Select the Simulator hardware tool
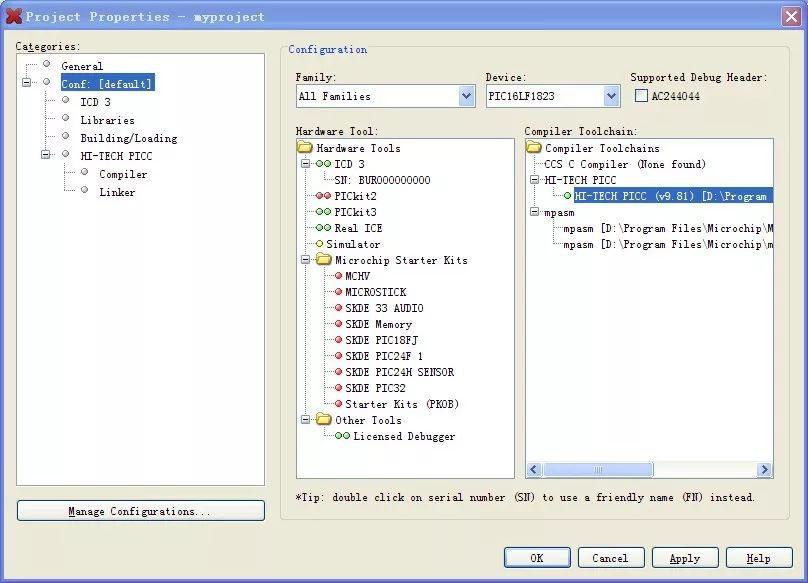The width and height of the screenshot is (808, 583). coord(353,244)
